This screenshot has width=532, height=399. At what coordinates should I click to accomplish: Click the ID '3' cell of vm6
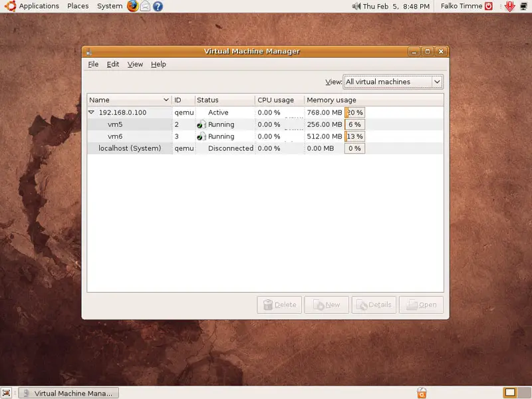(x=176, y=136)
